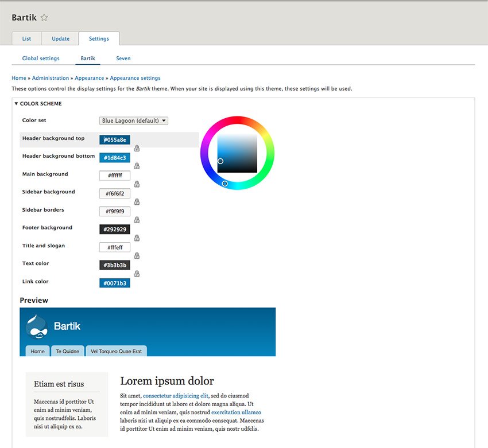Screen dimensions: 488x448
Task: Open the Update tab
Action: pos(60,39)
